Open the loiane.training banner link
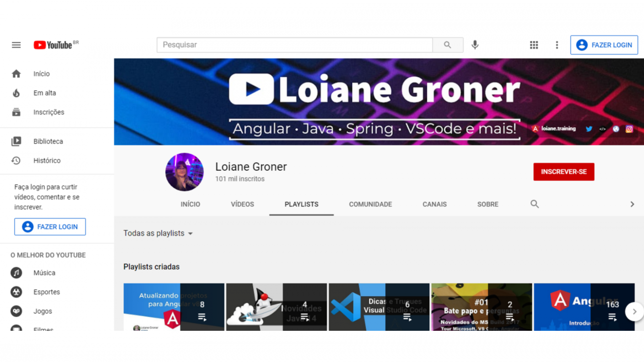 (x=554, y=129)
